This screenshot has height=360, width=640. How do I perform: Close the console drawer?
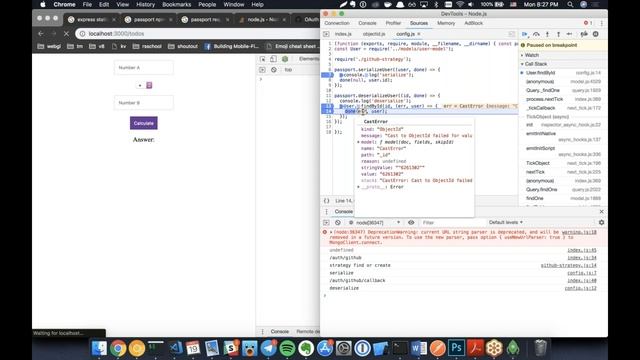coord(601,211)
